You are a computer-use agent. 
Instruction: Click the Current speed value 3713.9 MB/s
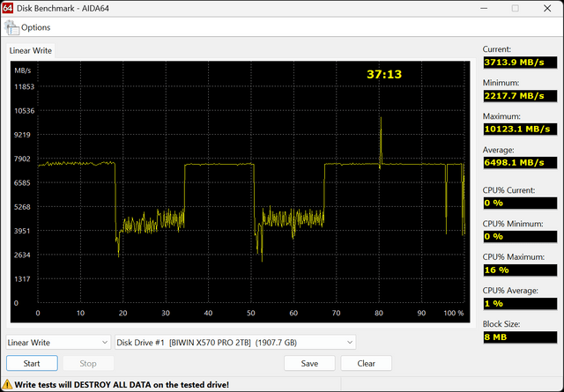[x=520, y=63]
